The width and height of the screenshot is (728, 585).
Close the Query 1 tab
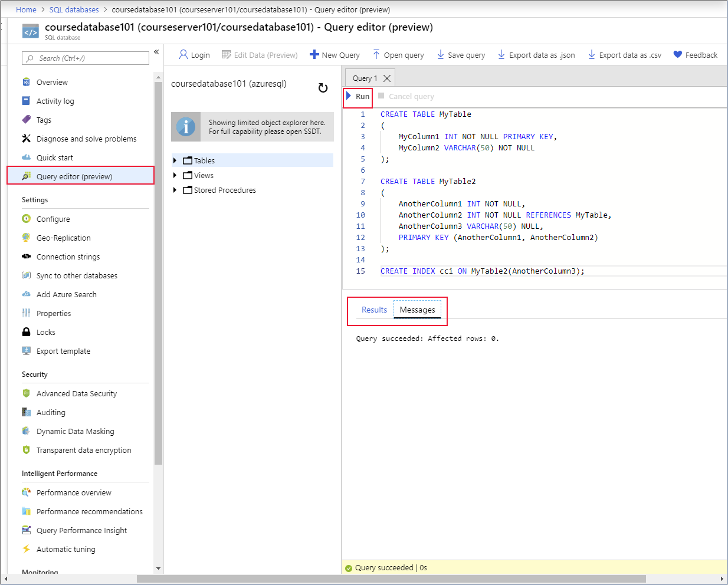pyautogui.click(x=388, y=77)
